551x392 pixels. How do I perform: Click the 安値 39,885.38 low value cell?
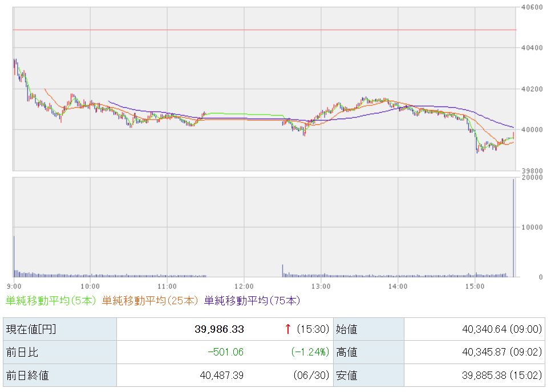pos(475,375)
